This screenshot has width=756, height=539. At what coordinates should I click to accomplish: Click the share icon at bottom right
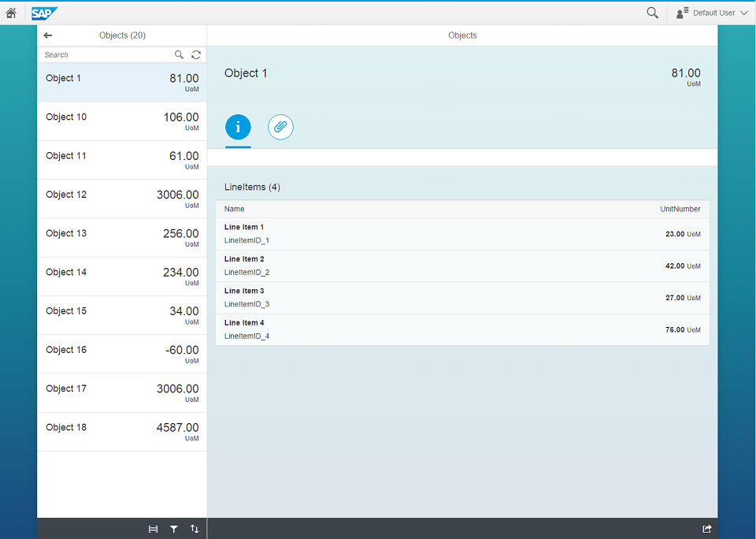(706, 529)
